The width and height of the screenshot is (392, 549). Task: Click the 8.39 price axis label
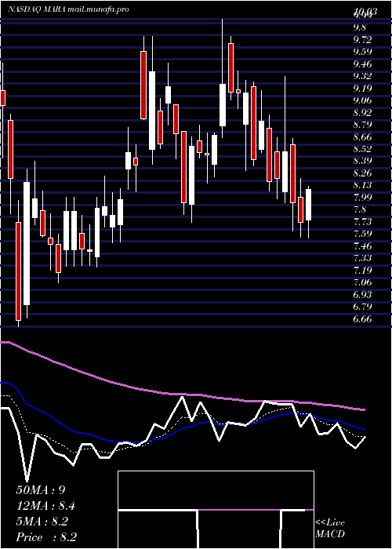(x=362, y=161)
